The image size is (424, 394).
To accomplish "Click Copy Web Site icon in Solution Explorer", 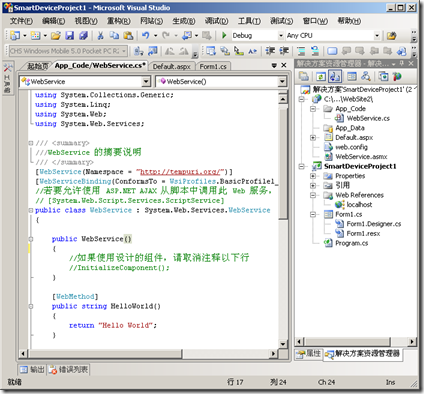I will (x=383, y=76).
